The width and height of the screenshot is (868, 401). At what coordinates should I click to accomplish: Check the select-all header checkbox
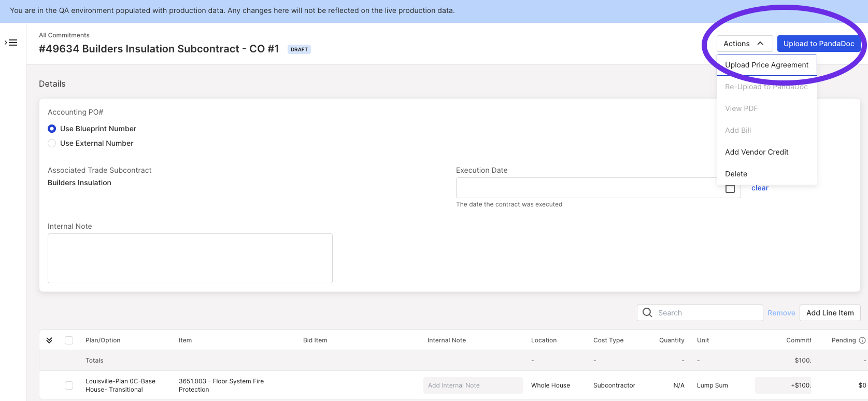tap(69, 340)
